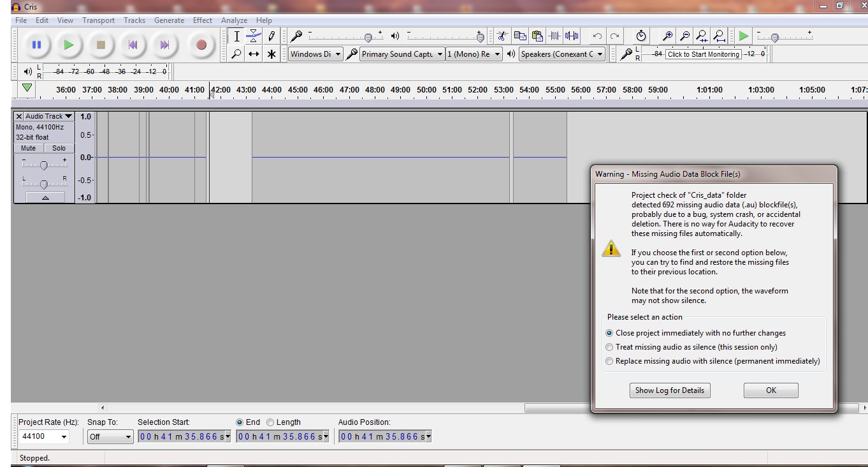Choose the Draw pencil tool
Image resolution: width=868 pixels, height=467 pixels.
coord(271,36)
